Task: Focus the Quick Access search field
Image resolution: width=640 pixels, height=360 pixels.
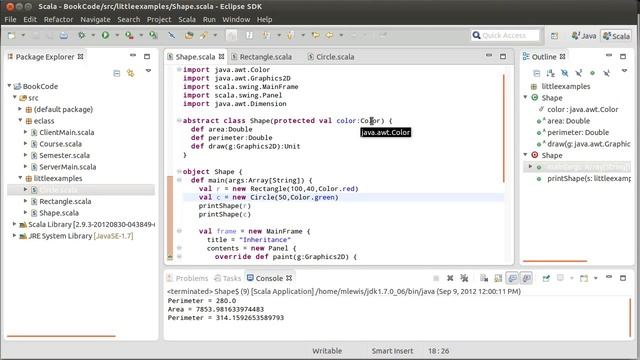Action: (x=505, y=36)
